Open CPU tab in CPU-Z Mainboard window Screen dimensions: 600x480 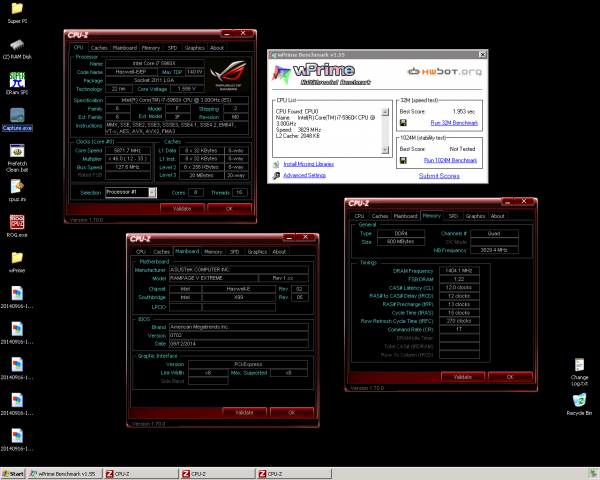(141, 252)
